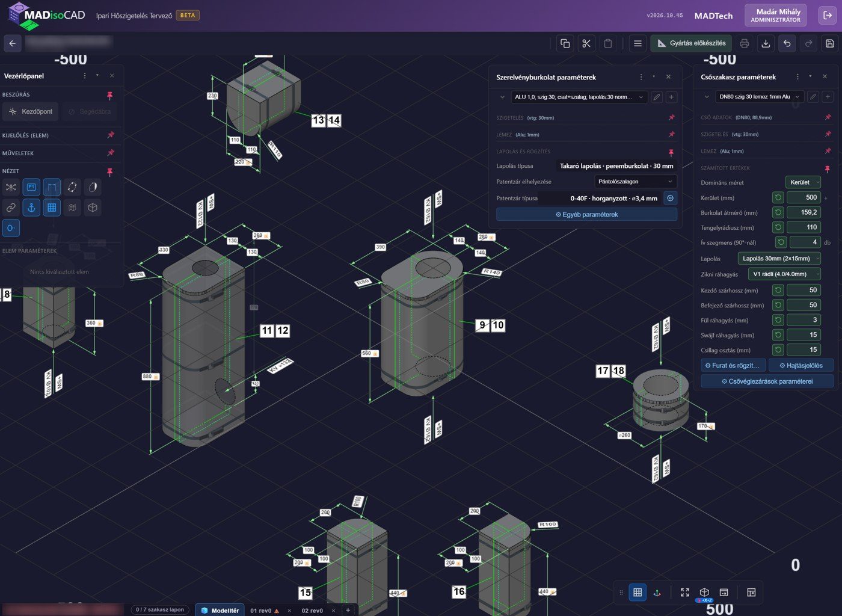Open the DN80 szig 30 lemez preset dropdown
The width and height of the screenshot is (842, 616).
point(760,97)
